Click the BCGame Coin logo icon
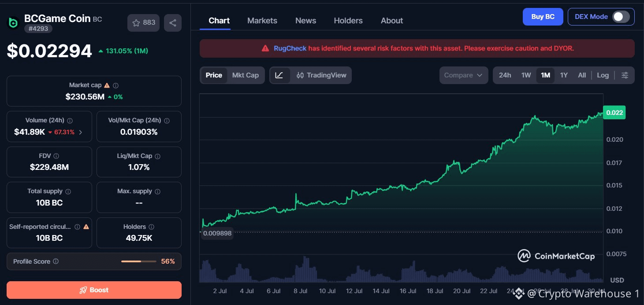 (14, 22)
